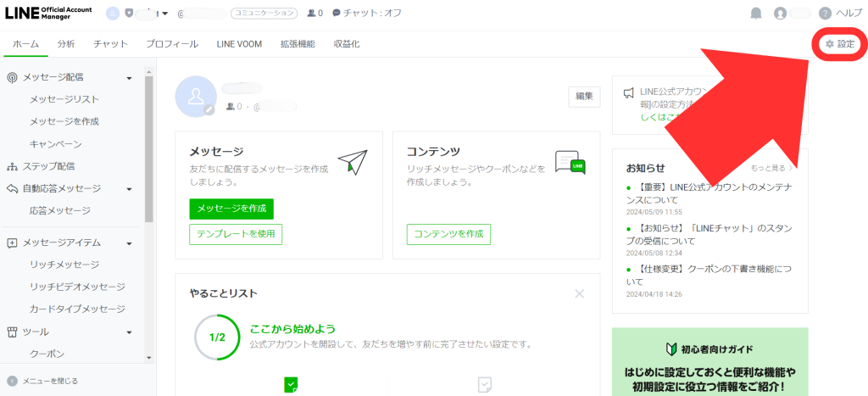Click the ヘルプ text in header

point(848,14)
